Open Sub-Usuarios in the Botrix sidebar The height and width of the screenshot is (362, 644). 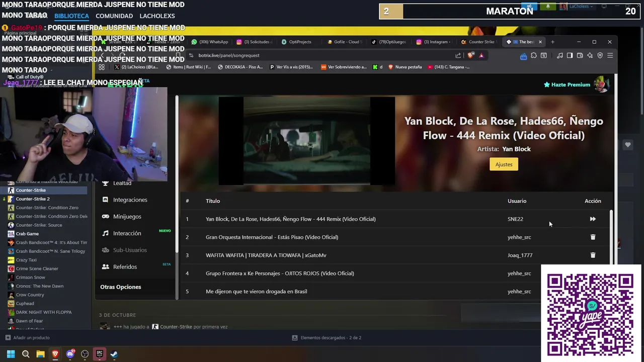click(x=130, y=250)
